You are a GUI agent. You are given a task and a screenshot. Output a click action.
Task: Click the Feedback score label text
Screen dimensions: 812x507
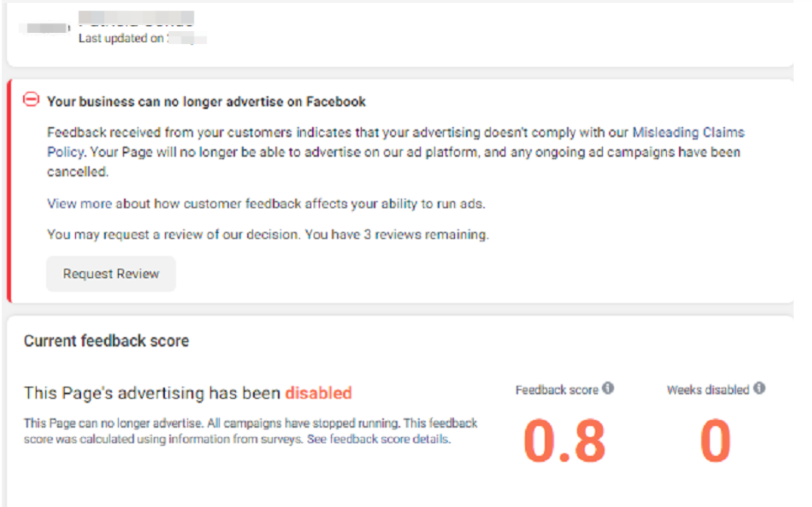point(557,390)
